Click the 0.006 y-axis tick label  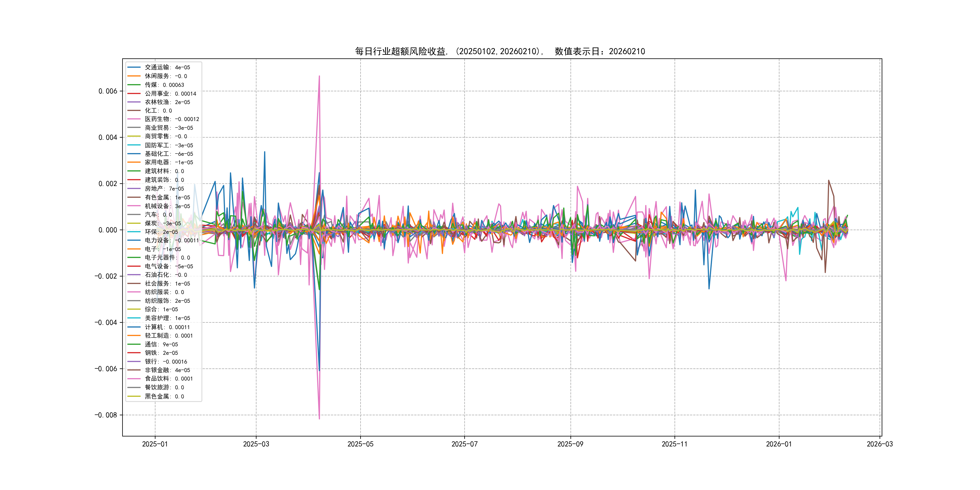pos(108,91)
